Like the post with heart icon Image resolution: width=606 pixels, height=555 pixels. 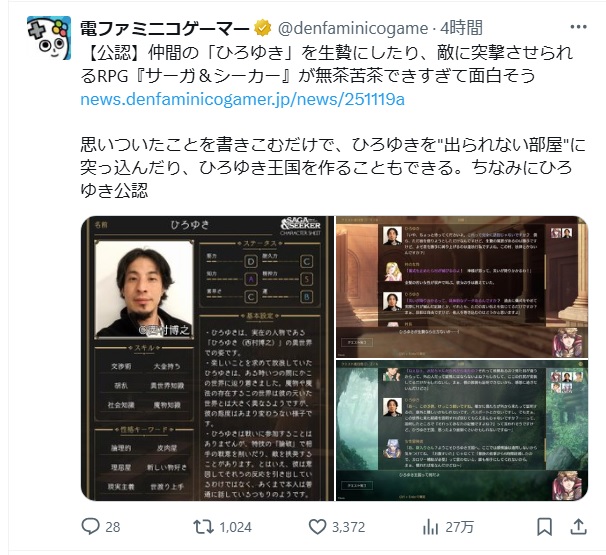(317, 527)
